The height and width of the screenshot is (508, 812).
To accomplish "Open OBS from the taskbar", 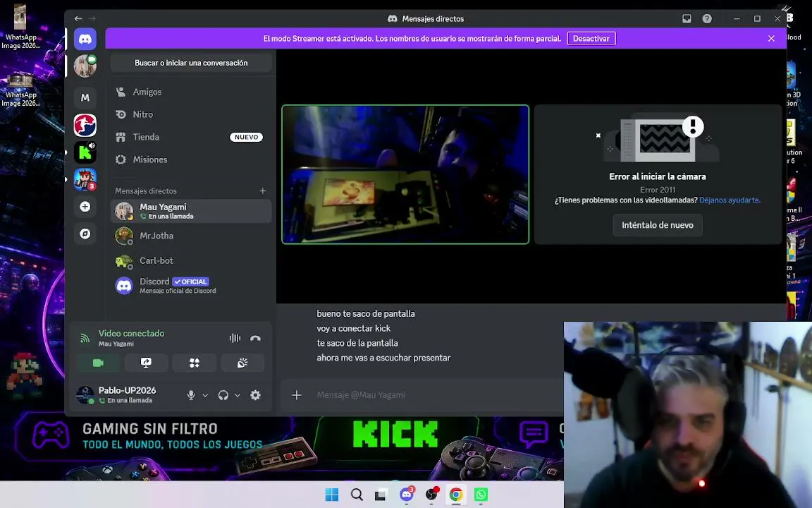I will pyautogui.click(x=431, y=495).
